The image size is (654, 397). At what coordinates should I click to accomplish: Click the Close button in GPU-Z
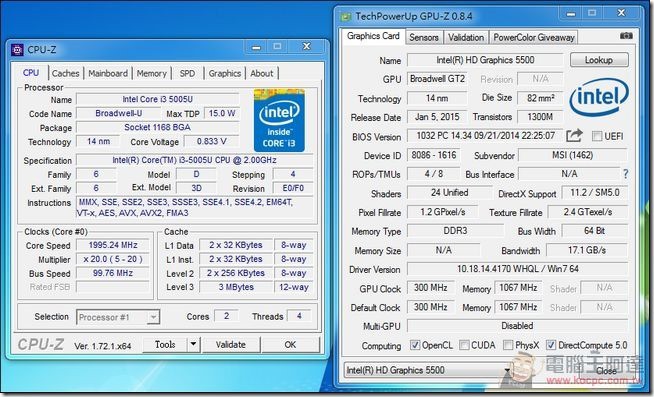tap(605, 370)
